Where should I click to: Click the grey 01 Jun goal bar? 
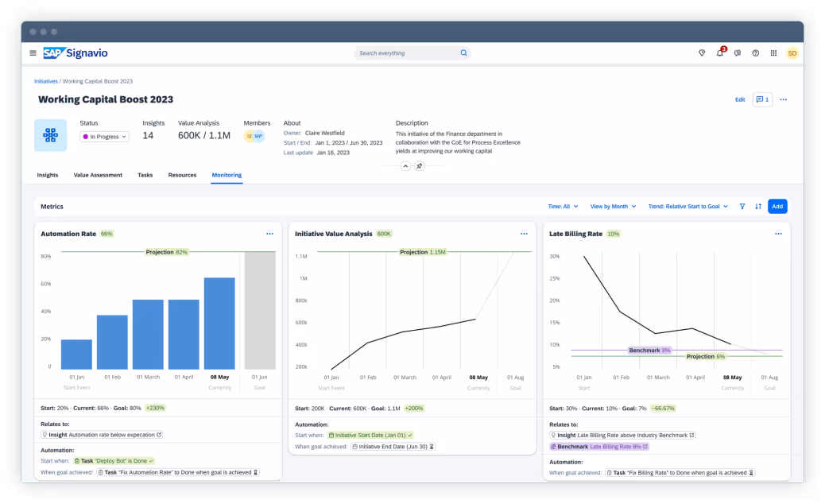pos(260,310)
